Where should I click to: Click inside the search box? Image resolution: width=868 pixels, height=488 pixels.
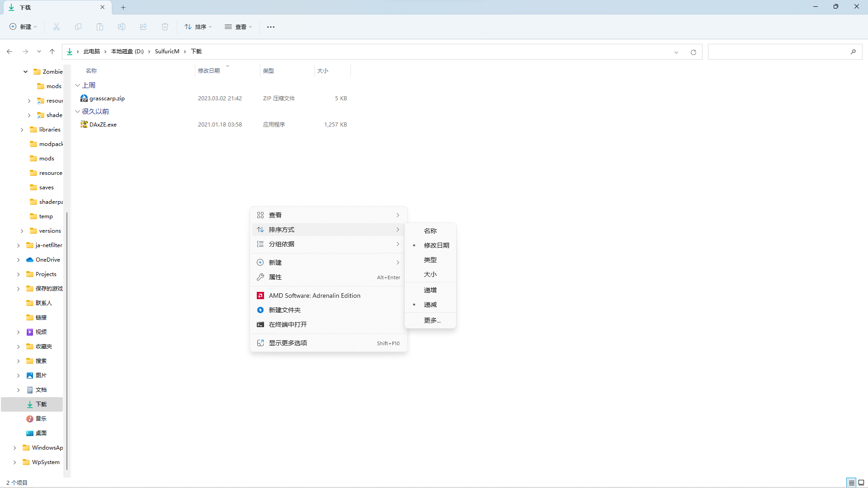[x=782, y=52]
